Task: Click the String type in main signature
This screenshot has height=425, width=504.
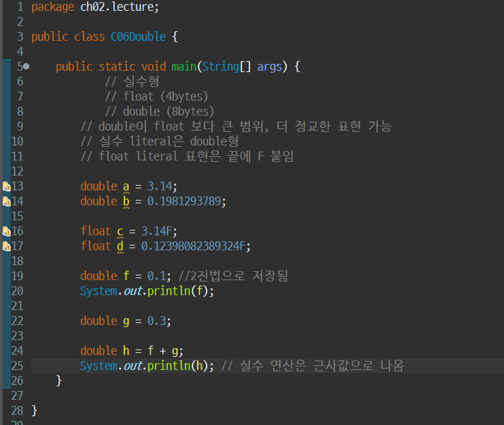Action: 221,67
